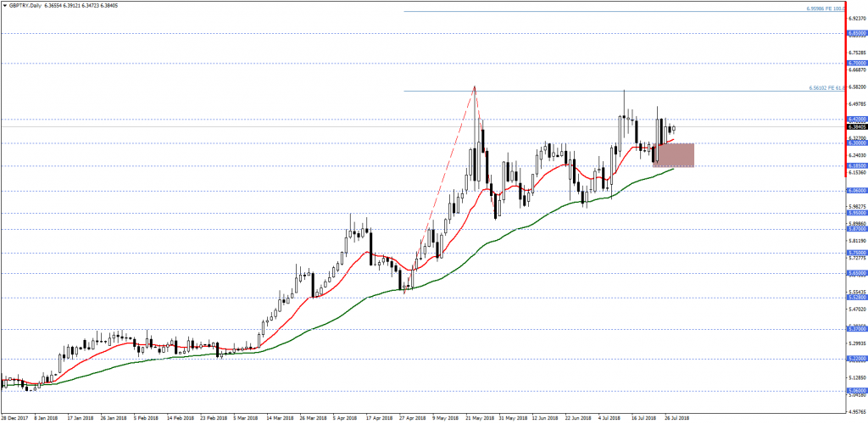This screenshot has width=868, height=424.
Task: Click the current price 6.38405 label
Action: click(x=856, y=126)
